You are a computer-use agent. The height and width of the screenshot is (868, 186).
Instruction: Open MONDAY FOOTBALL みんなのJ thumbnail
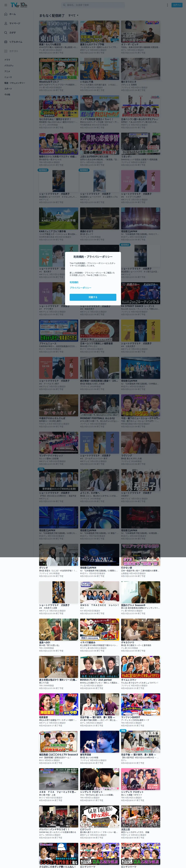(x=100, y=405)
